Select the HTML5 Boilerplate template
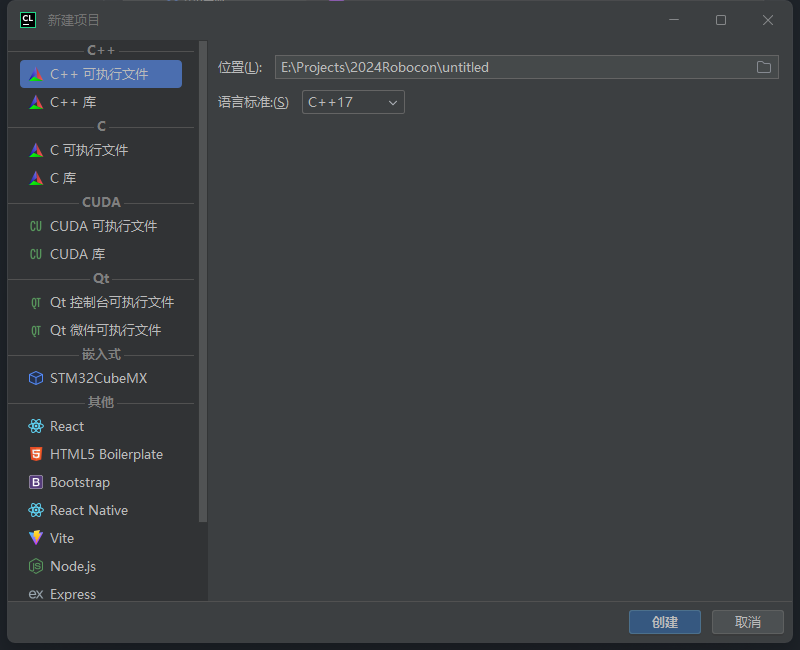 tap(106, 454)
